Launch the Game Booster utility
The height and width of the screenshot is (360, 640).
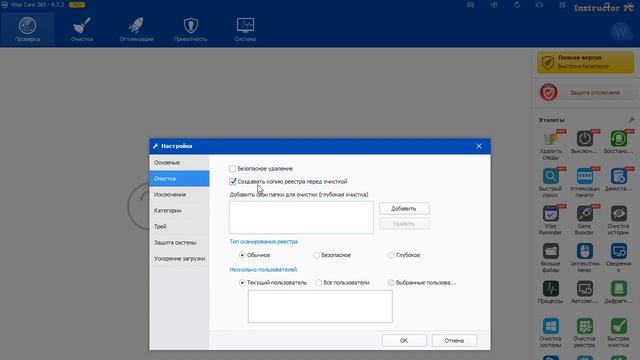[584, 220]
